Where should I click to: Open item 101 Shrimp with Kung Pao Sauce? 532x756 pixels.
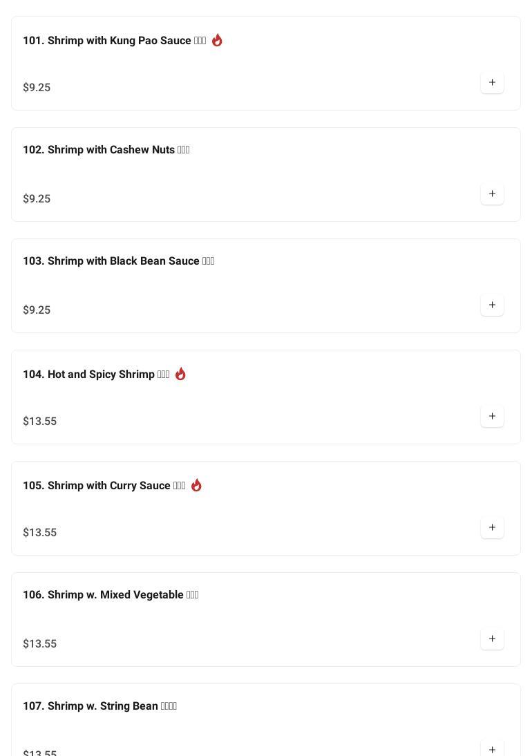pyautogui.click(x=114, y=41)
